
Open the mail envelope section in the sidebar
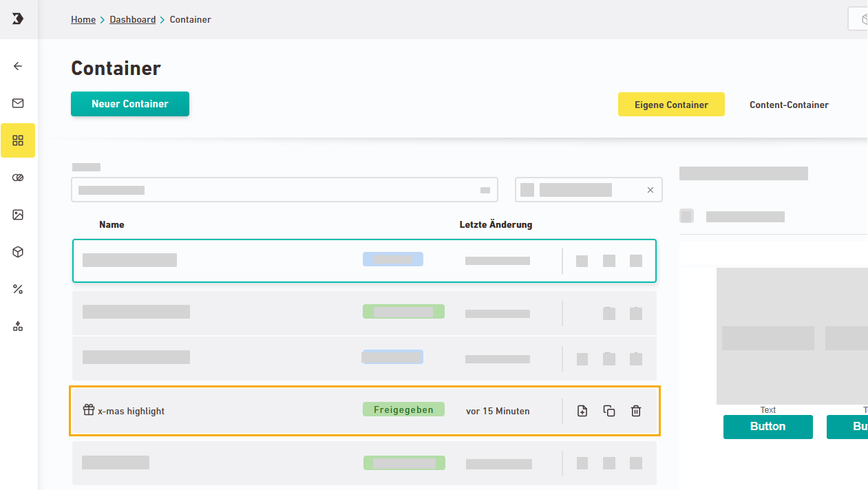18,103
